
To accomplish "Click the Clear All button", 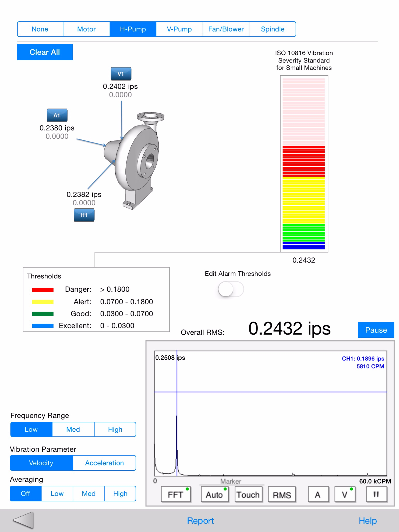I will coord(45,52).
